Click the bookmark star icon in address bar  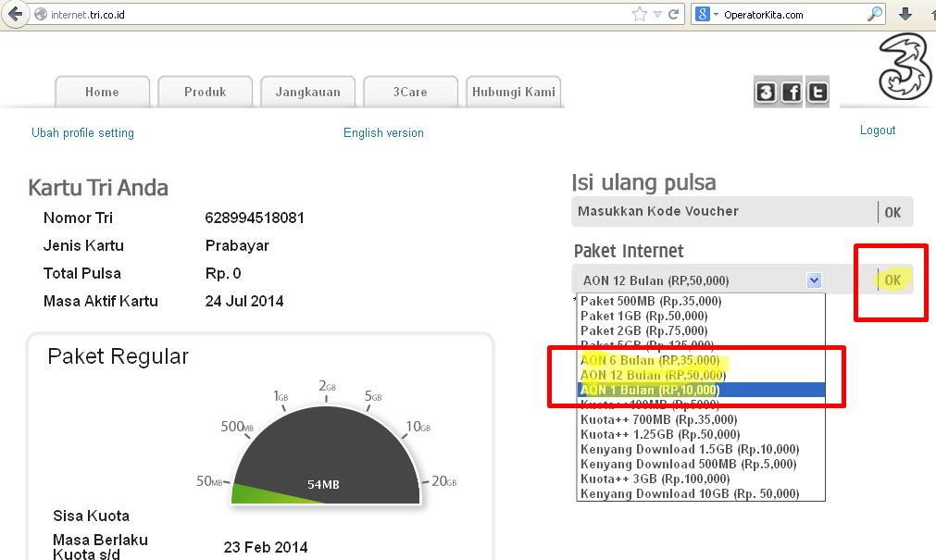click(640, 14)
